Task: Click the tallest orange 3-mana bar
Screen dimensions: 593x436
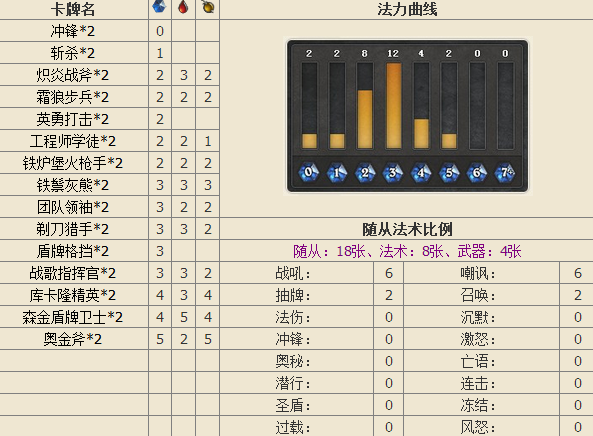Action: point(394,106)
